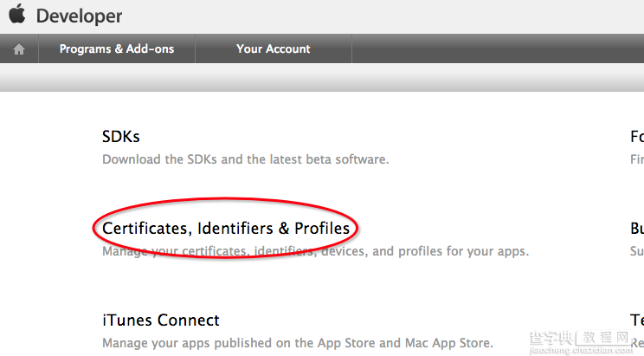The height and width of the screenshot is (356, 644).
Task: Go to the home icon in navigation bar
Action: point(19,49)
